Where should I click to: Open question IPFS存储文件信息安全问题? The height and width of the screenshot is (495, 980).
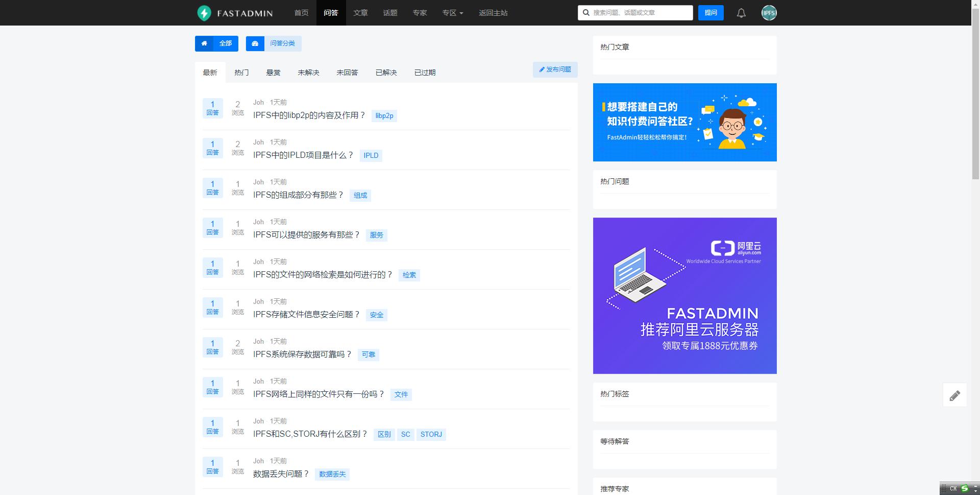click(307, 315)
